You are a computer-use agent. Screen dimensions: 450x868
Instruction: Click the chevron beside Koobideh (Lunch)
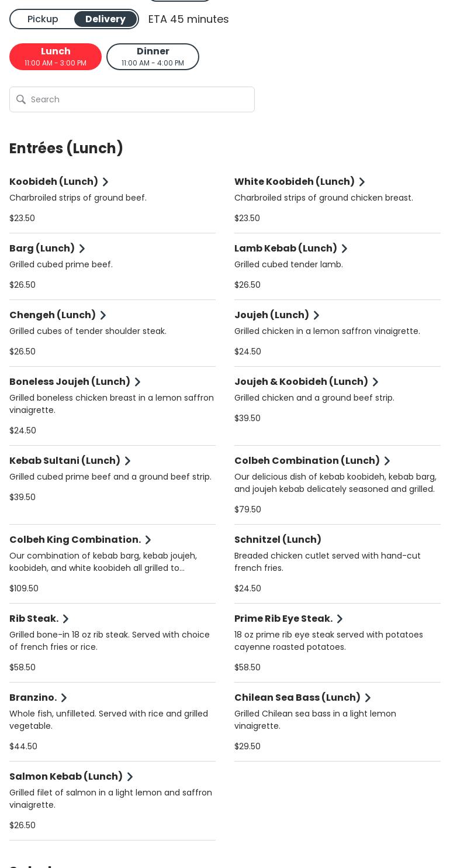105,182
